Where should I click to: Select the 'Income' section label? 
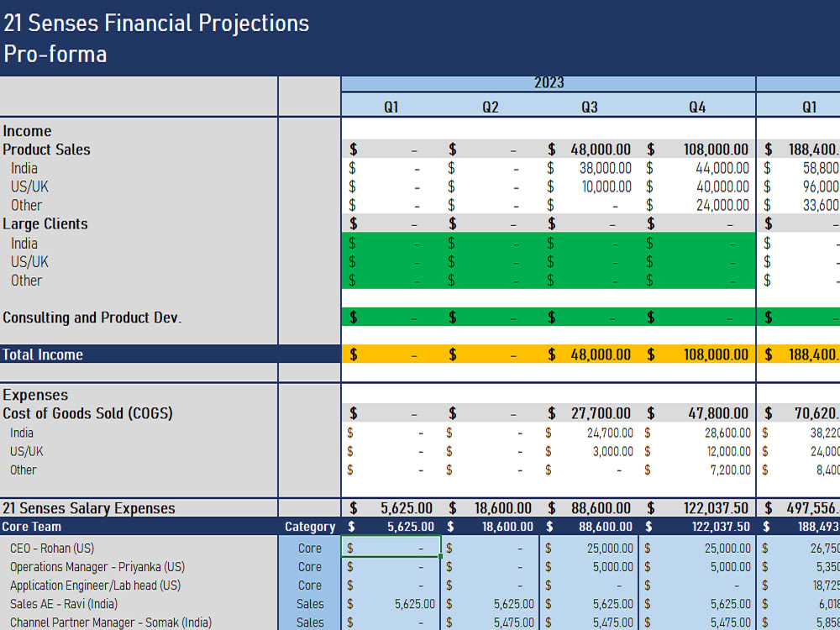28,131
